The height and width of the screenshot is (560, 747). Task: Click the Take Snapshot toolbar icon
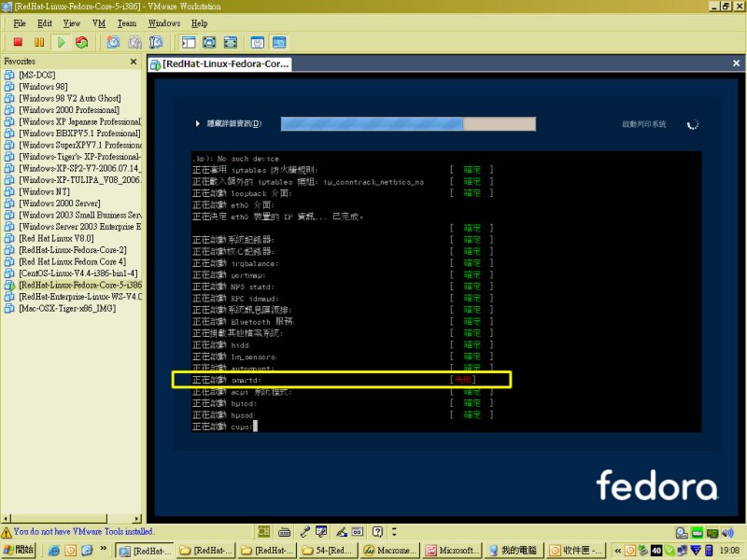click(x=113, y=42)
